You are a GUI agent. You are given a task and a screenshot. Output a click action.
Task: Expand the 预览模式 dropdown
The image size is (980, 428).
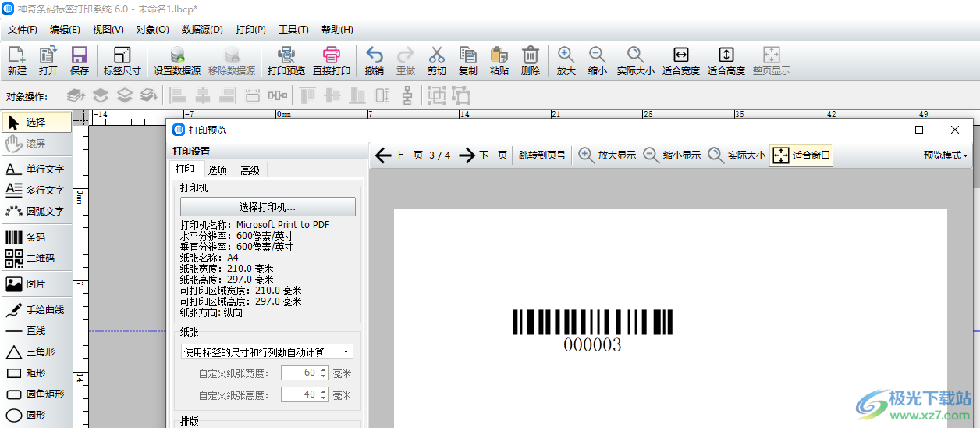tap(946, 155)
